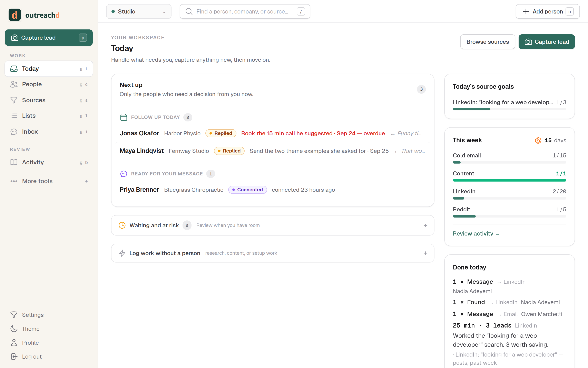Open the People page
Viewport: 588px width, 368px height.
49,84
